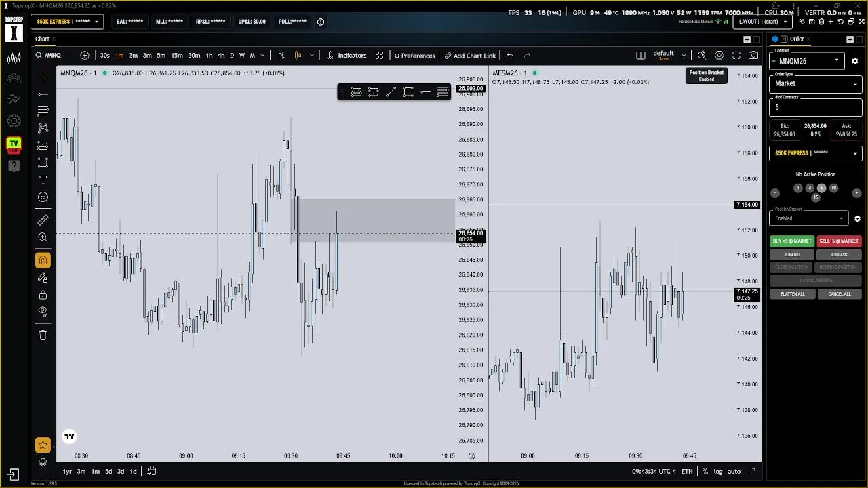Select the 30s timeframe

point(105,56)
